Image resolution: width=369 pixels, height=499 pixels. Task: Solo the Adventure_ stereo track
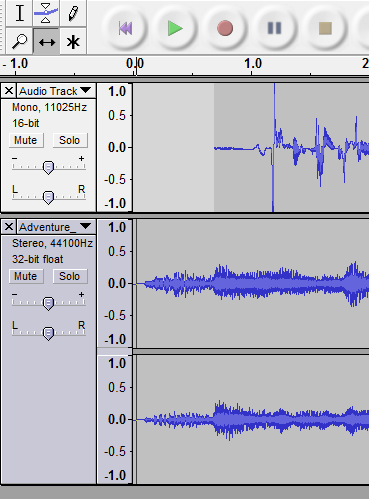coord(70,276)
